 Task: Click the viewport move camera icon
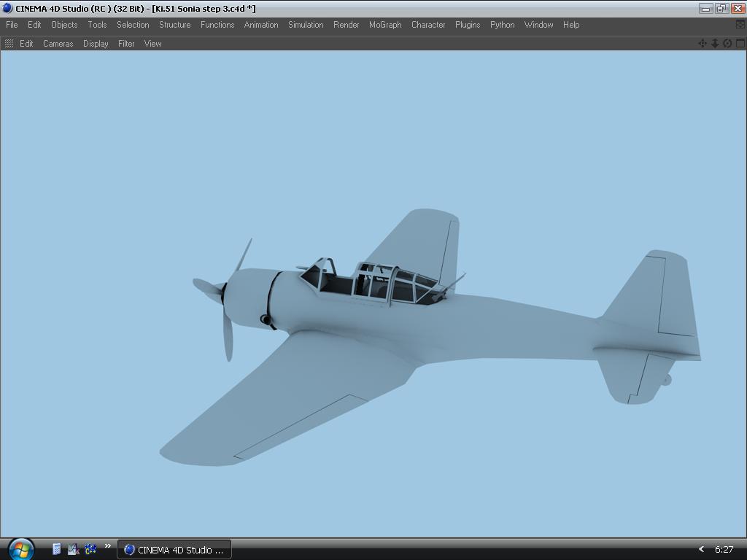click(x=703, y=44)
